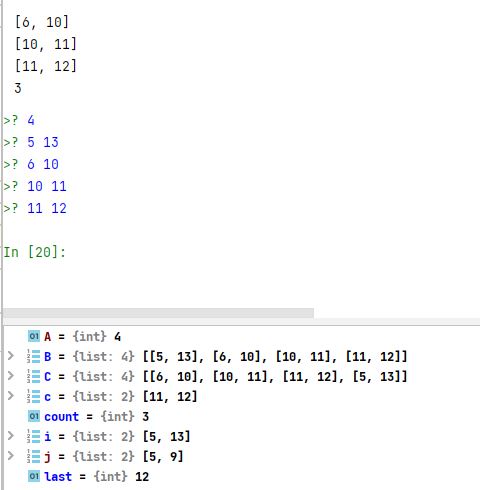This screenshot has width=480, height=490.
Task: Click the list icon beside variable i
Action: (34, 436)
